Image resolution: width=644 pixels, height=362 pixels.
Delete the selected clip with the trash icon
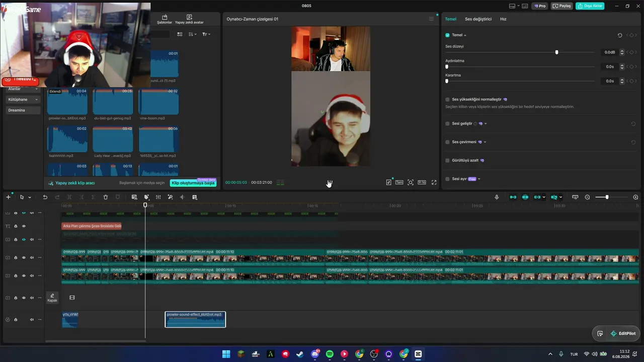tap(106, 197)
